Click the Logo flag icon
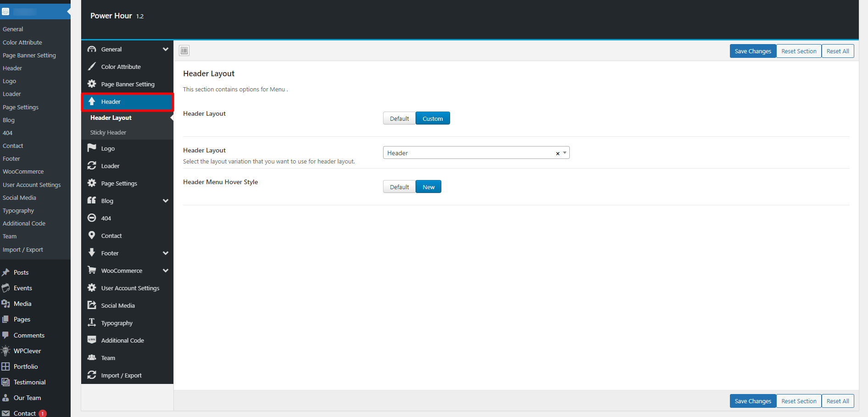868x417 pixels. point(92,148)
